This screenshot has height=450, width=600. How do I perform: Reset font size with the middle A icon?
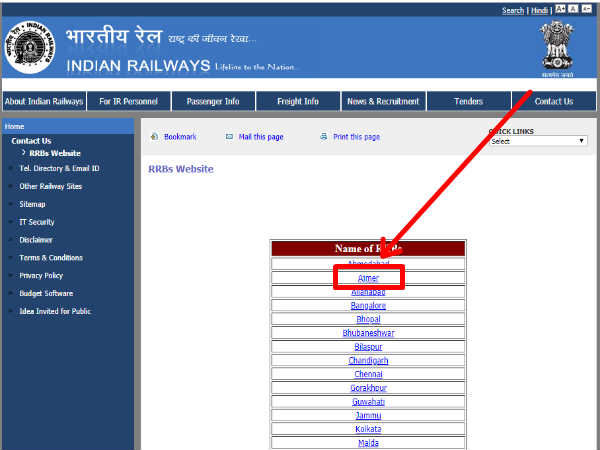[573, 9]
